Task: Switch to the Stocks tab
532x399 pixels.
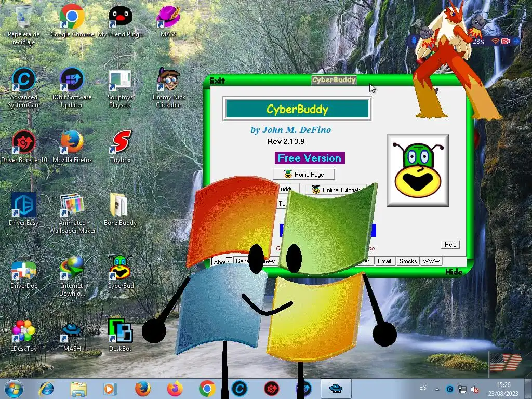Action: [408, 261]
